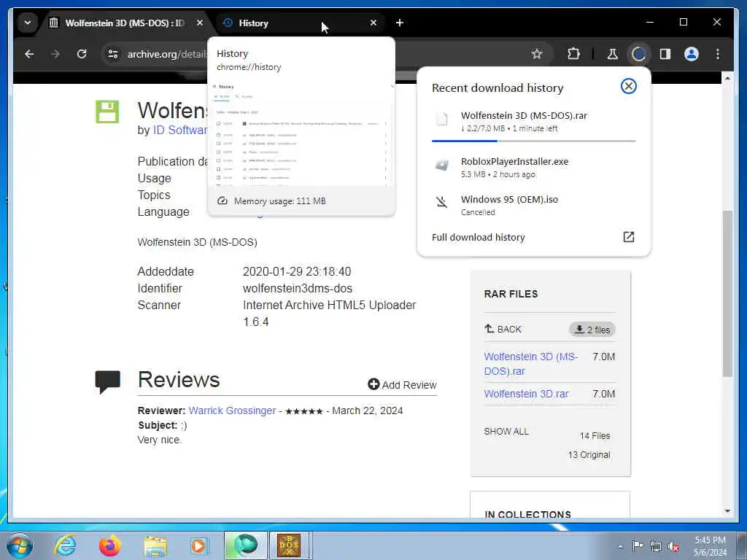Image resolution: width=747 pixels, height=560 pixels.
Task: Click BACK in the RAR FILES panel
Action: pyautogui.click(x=503, y=329)
